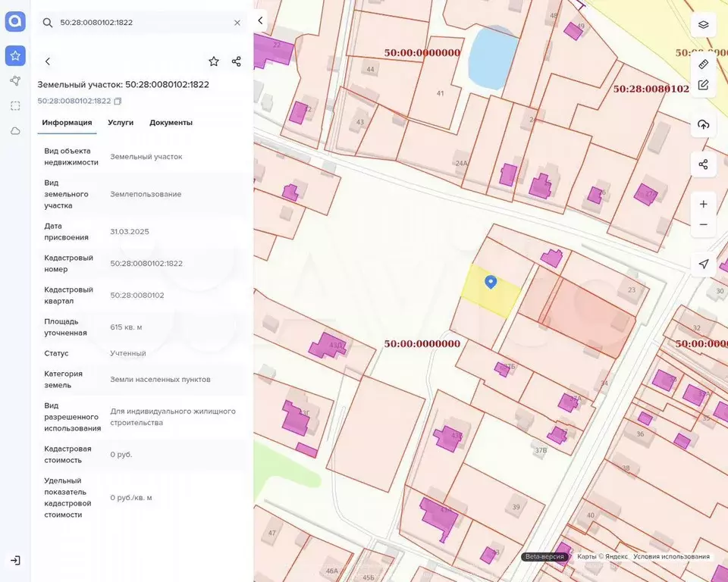Click the Условия использования link
This screenshot has height=582, width=728.
671,556
